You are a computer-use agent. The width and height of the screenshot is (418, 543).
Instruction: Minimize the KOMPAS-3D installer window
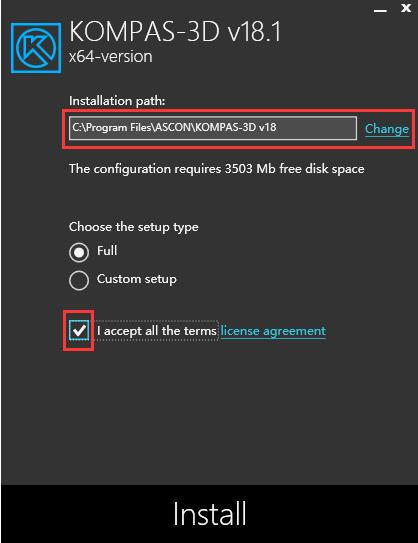point(380,10)
